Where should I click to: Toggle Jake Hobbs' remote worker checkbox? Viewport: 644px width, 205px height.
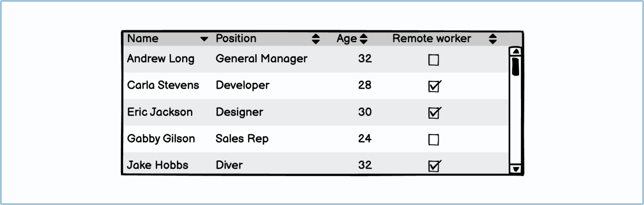coord(434,166)
